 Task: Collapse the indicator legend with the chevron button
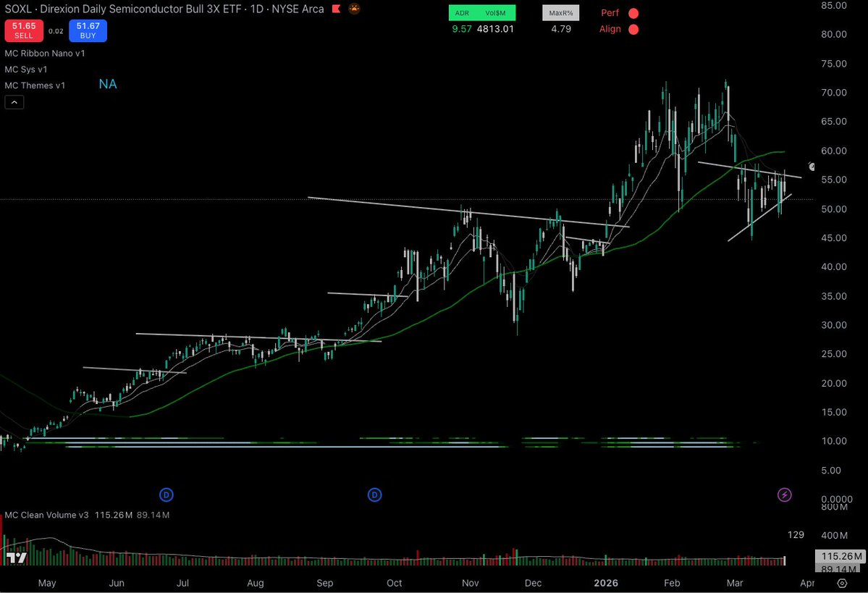point(14,102)
